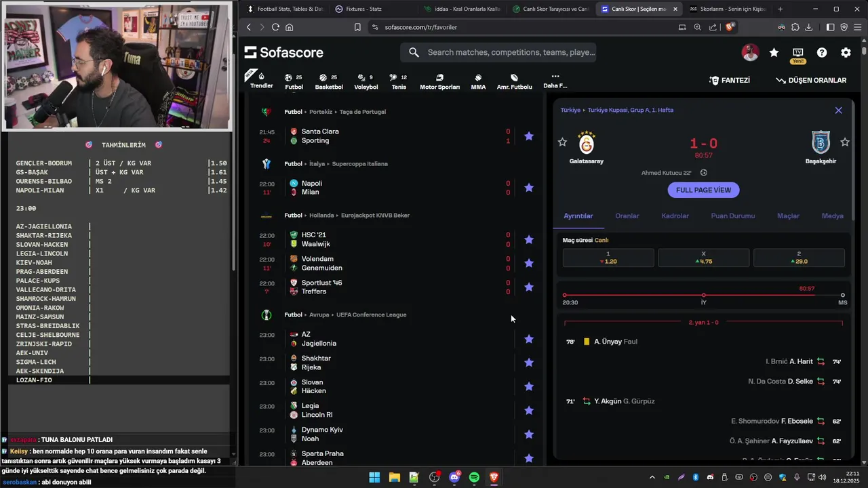Open Sofascore settings gear

point(846,52)
